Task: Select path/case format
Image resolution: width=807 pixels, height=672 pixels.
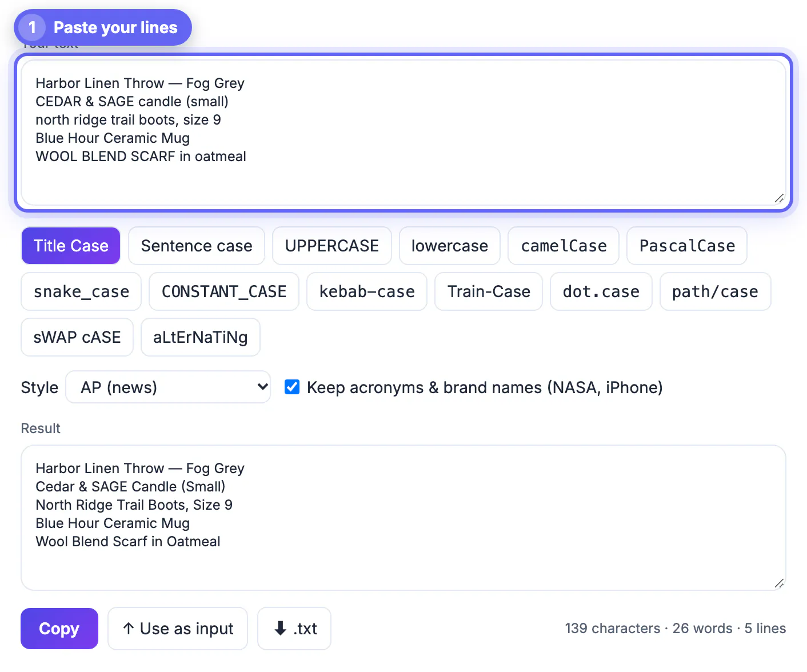Action: pos(716,291)
